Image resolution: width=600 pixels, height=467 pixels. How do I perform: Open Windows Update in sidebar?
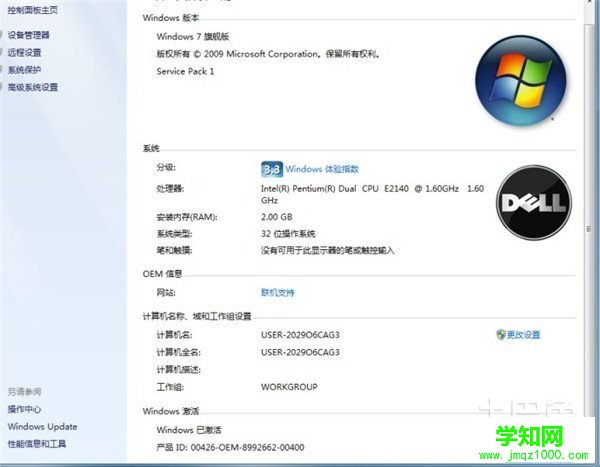[42, 426]
